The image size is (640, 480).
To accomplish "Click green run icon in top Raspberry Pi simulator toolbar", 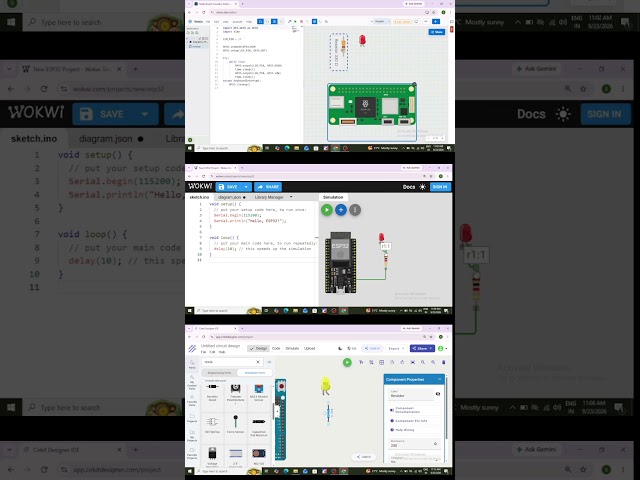I will 295,21.
